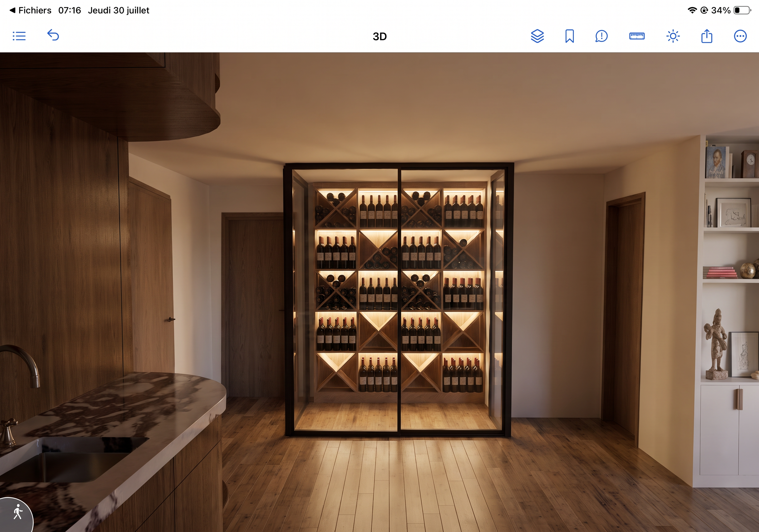Tap the date Jeudi 30 juillet
Viewport: 759px width, 532px height.
point(118,10)
